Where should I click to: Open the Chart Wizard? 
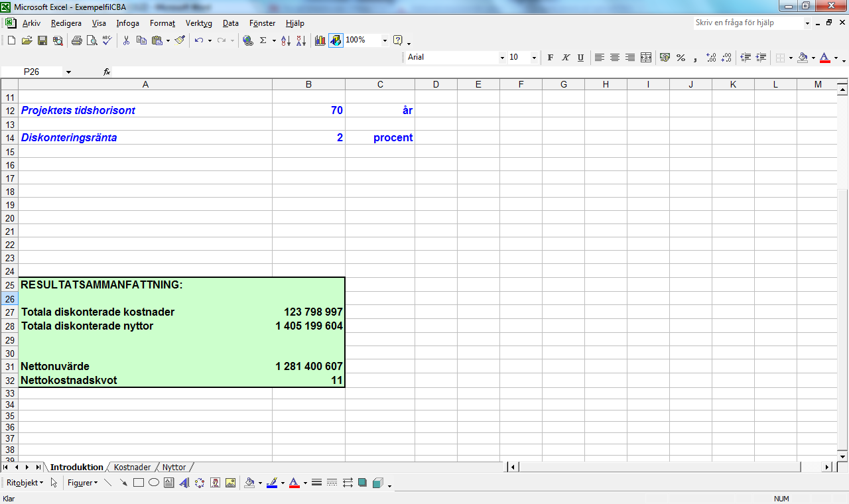click(x=320, y=40)
